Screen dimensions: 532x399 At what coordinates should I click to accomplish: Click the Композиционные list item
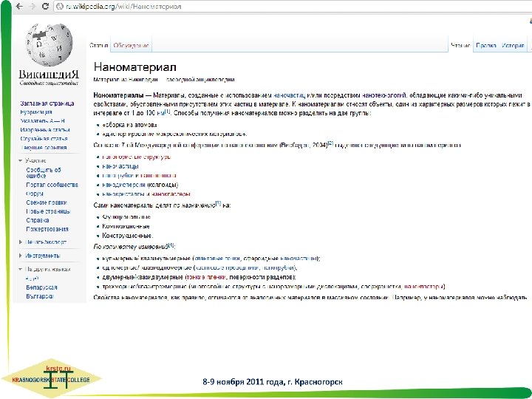(126, 226)
